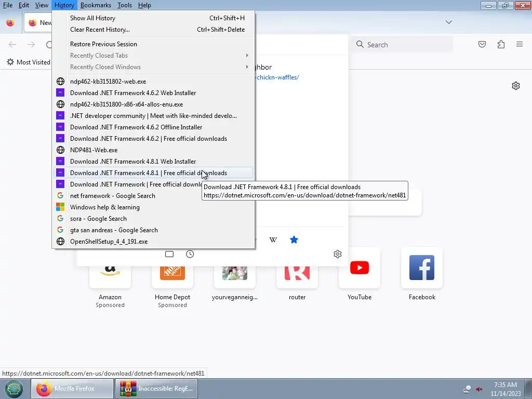Viewport: 532px width, 399px height.
Task: Open .NET Framework 4.6.2 Offline Installer entry
Action: click(x=153, y=127)
